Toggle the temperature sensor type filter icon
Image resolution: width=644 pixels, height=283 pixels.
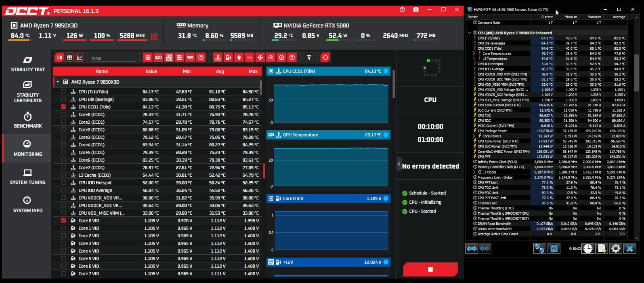(x=218, y=58)
